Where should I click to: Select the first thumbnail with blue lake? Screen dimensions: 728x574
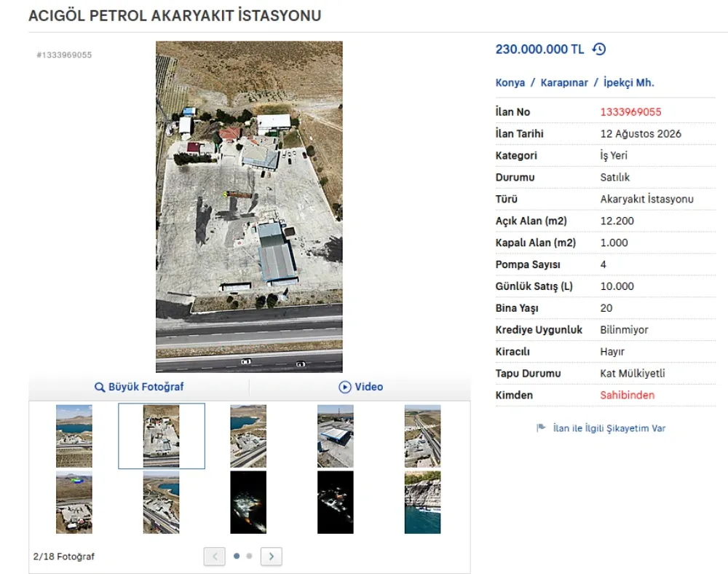tap(74, 436)
